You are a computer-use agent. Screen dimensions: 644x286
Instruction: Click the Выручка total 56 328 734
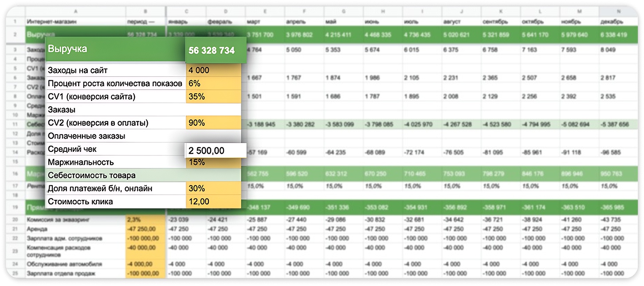tap(212, 51)
